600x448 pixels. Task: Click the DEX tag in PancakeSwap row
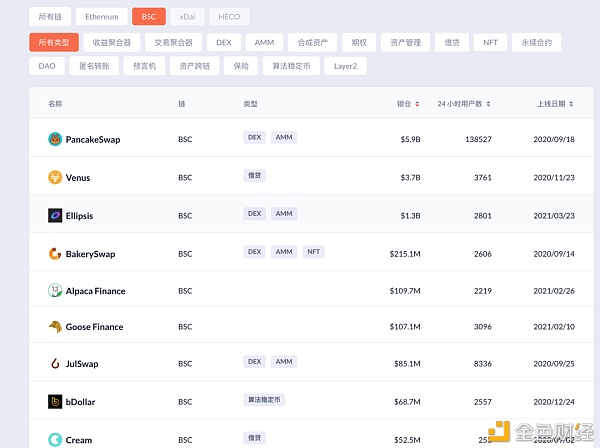point(254,137)
